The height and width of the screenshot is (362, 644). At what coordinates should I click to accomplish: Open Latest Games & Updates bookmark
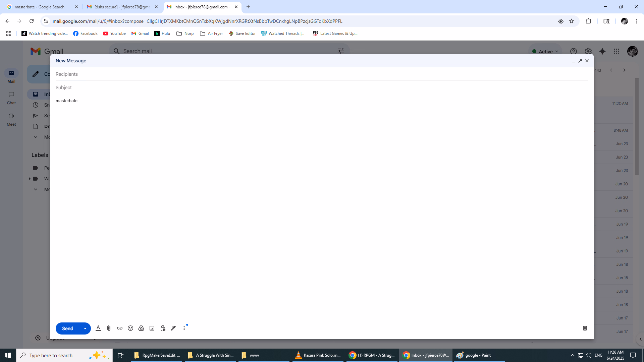tap(335, 34)
